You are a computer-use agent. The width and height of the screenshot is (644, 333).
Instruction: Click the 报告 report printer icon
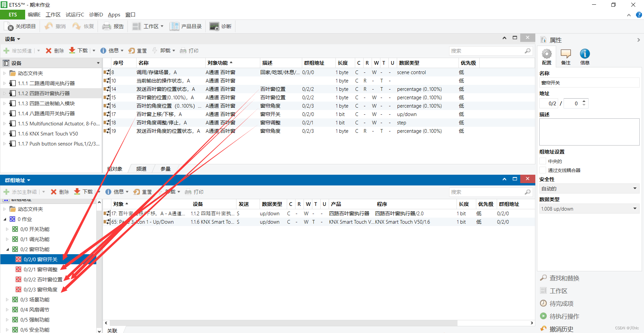(x=107, y=26)
